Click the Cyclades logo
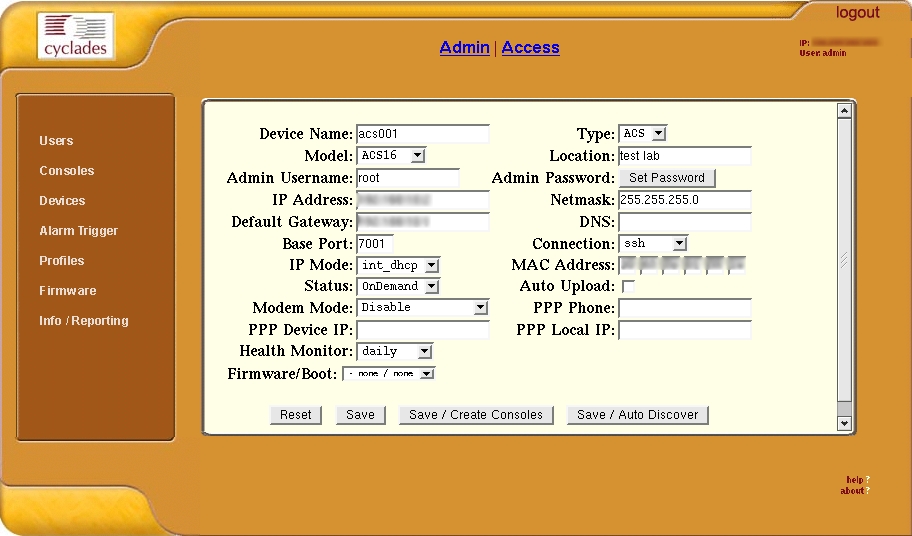Image resolution: width=912 pixels, height=536 pixels. point(76,36)
